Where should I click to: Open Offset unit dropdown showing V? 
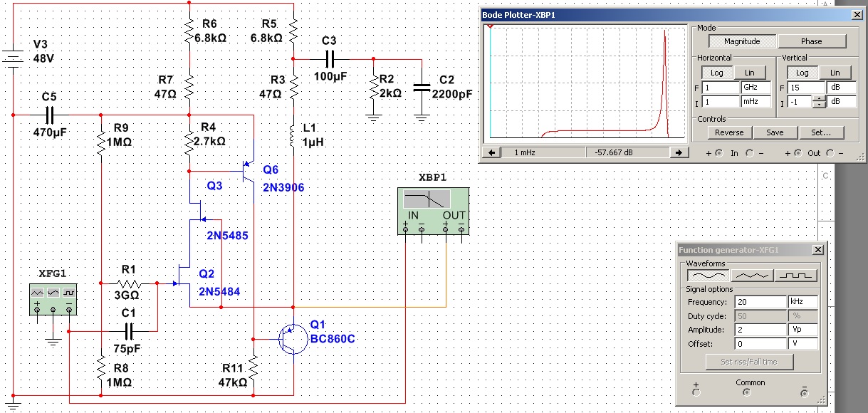802,343
